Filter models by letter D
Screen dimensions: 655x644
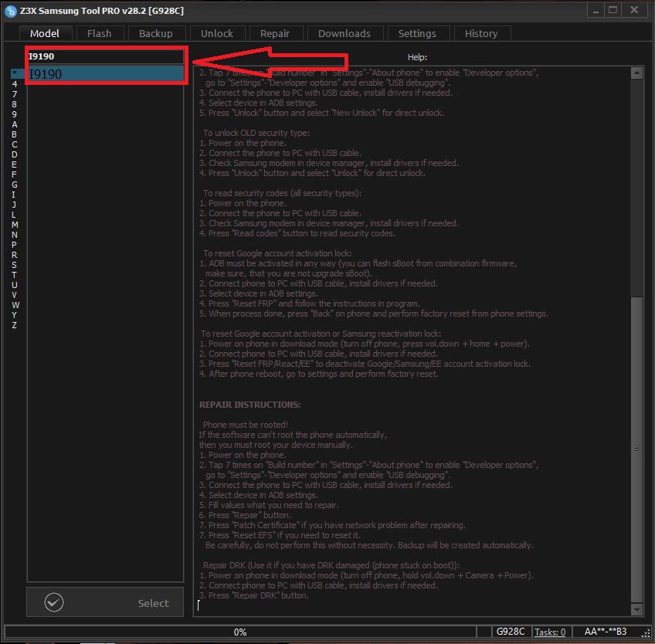tap(15, 154)
